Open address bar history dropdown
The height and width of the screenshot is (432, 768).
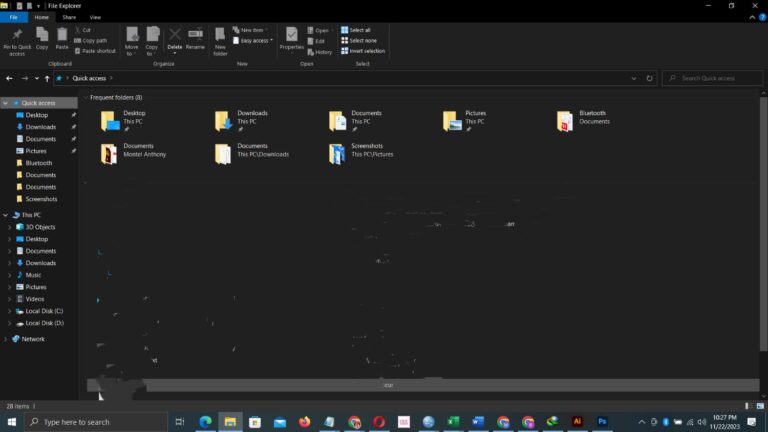pos(633,78)
